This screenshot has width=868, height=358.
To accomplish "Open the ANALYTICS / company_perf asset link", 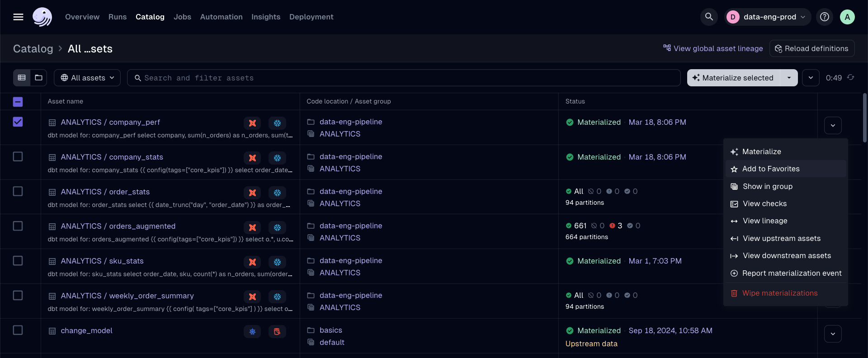I will coord(110,122).
